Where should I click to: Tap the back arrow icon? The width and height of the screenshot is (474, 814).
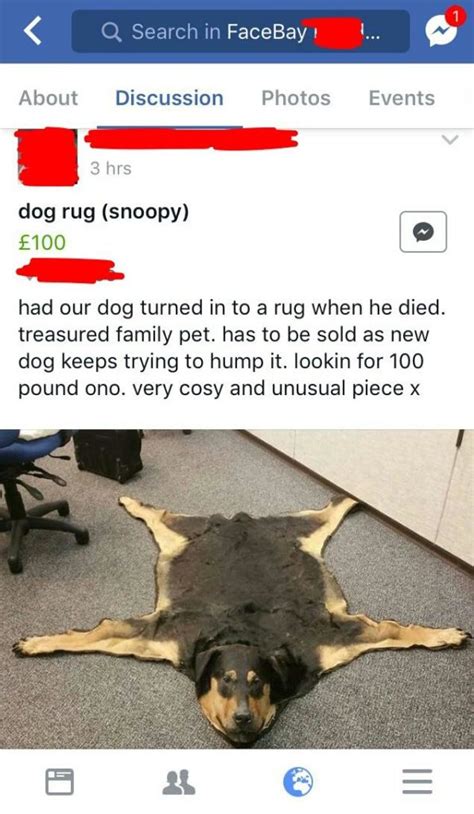coord(33,31)
